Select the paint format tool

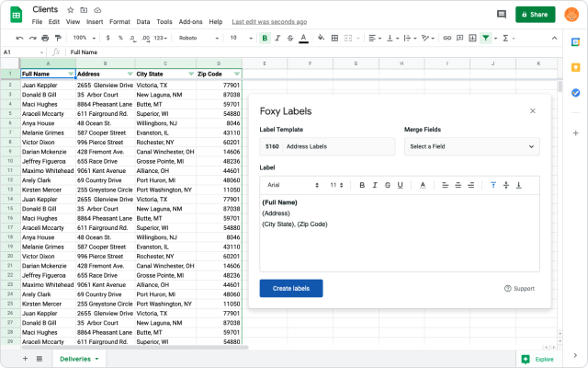click(x=58, y=38)
